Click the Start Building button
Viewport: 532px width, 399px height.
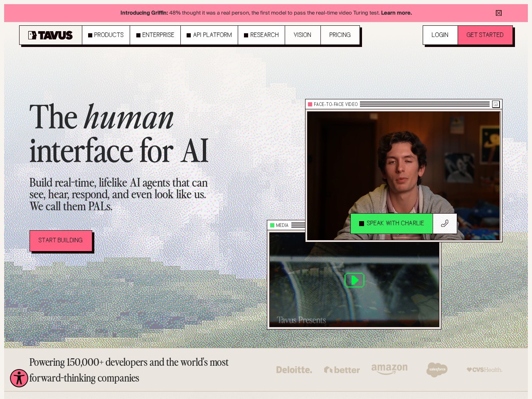[61, 240]
